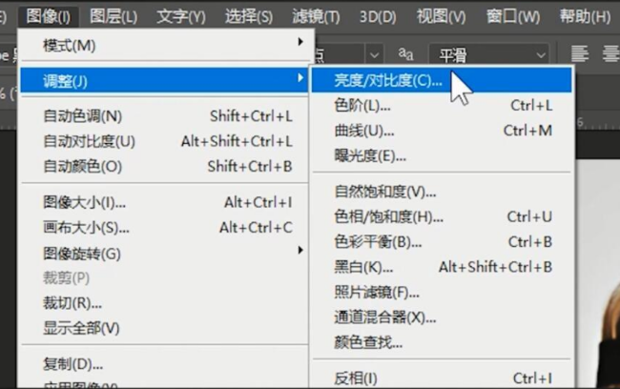Open 曝光度(E)... adjustment
This screenshot has width=620, height=389.
(x=442, y=156)
